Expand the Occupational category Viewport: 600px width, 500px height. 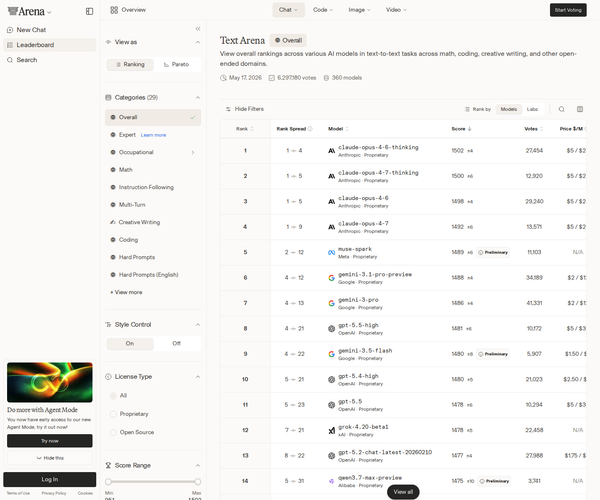pyautogui.click(x=193, y=152)
